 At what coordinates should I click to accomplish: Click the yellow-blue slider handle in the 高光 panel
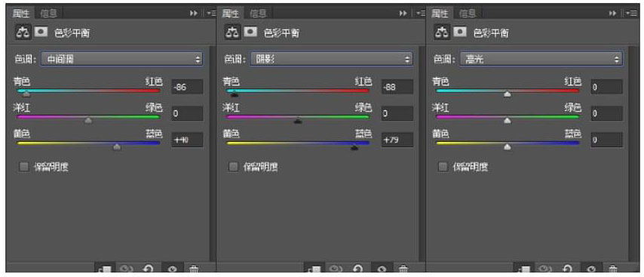click(508, 146)
